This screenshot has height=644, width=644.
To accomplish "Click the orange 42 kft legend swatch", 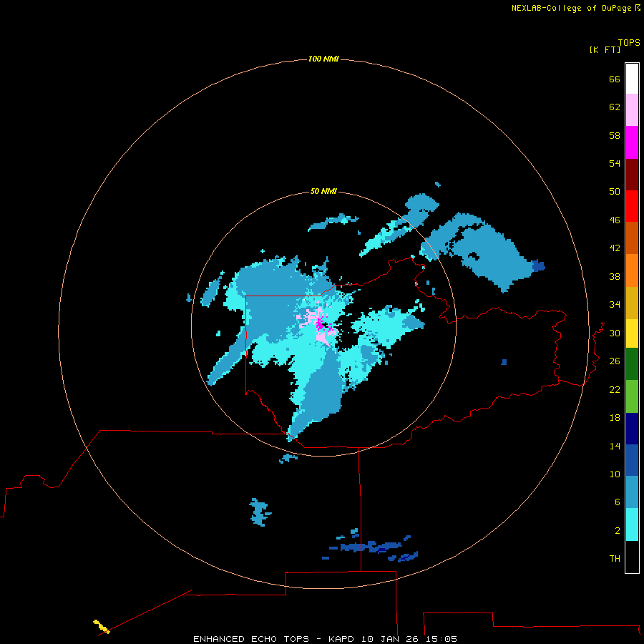I will pos(632,270).
